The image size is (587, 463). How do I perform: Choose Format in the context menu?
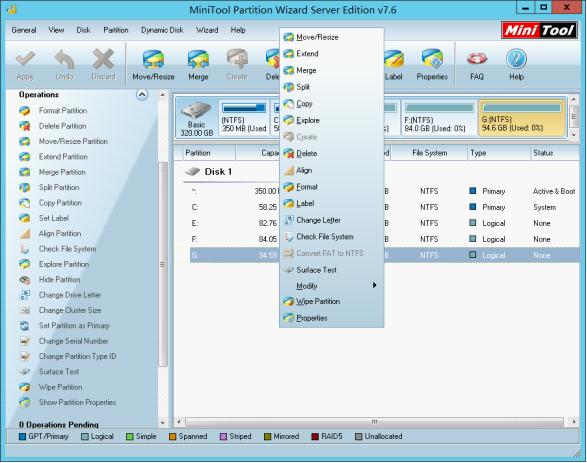pos(332,187)
